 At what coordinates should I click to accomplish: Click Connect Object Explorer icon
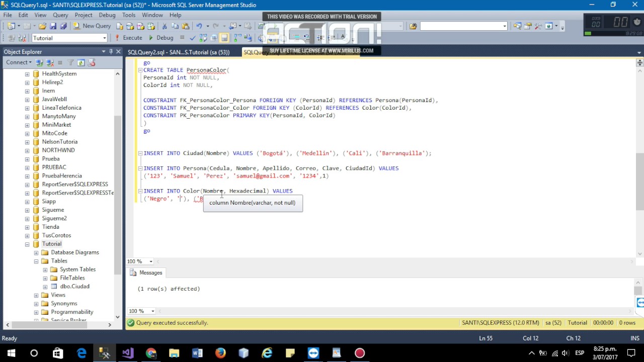click(x=40, y=62)
